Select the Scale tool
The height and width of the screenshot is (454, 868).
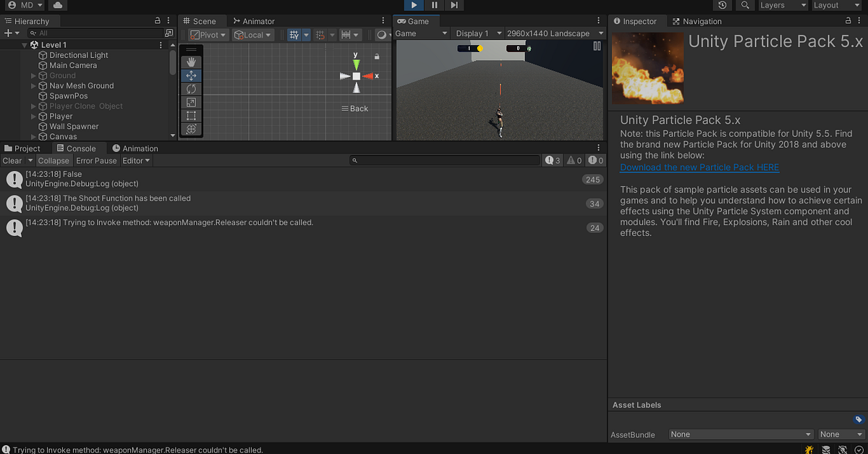tap(191, 102)
